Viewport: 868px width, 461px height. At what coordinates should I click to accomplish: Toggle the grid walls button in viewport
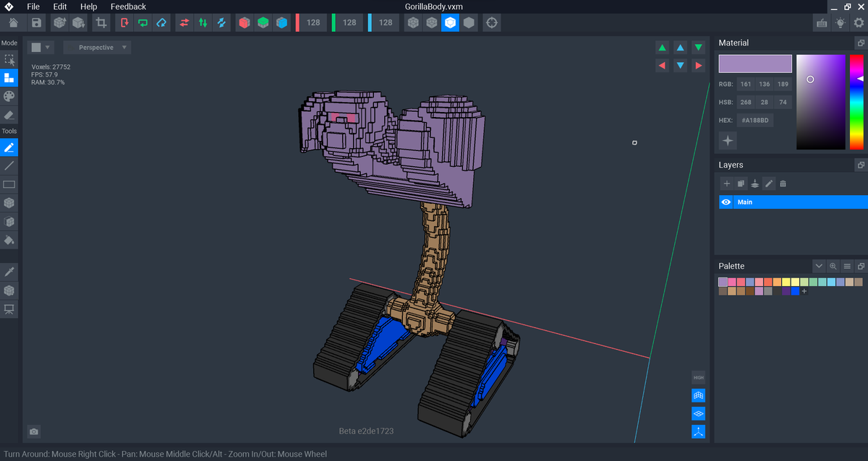[x=698, y=396]
